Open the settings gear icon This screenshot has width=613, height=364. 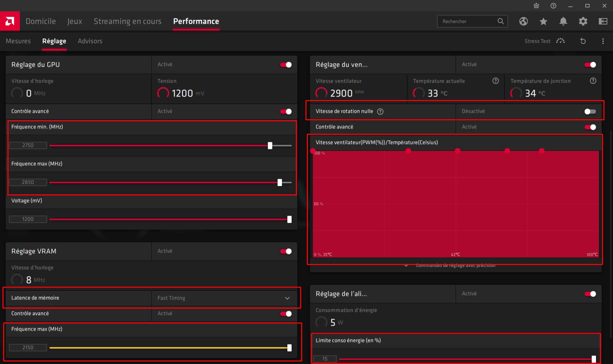pos(583,21)
